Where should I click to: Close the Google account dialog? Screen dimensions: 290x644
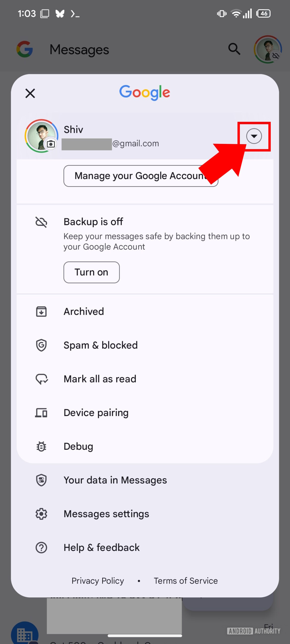(30, 93)
